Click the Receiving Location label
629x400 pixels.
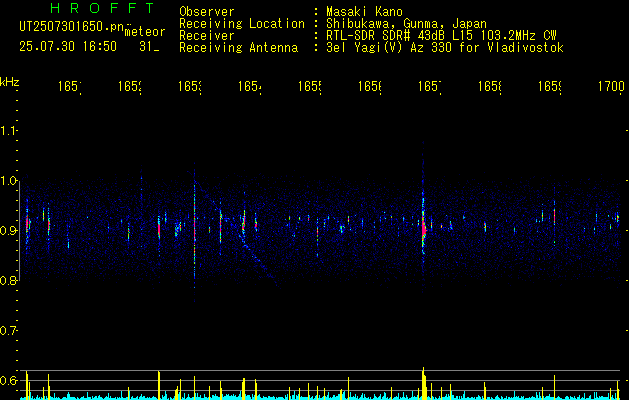(242, 24)
